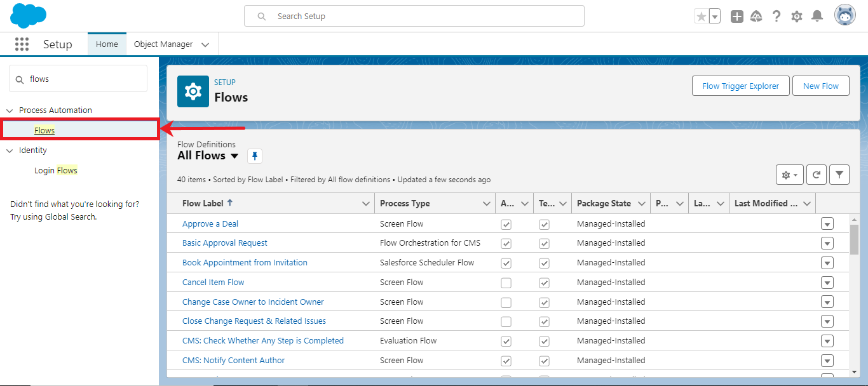Click the Search Setup input field

pyautogui.click(x=414, y=16)
